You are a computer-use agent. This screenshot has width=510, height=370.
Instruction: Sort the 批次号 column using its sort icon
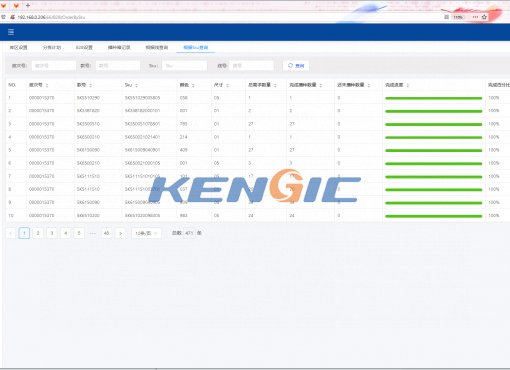[47, 85]
